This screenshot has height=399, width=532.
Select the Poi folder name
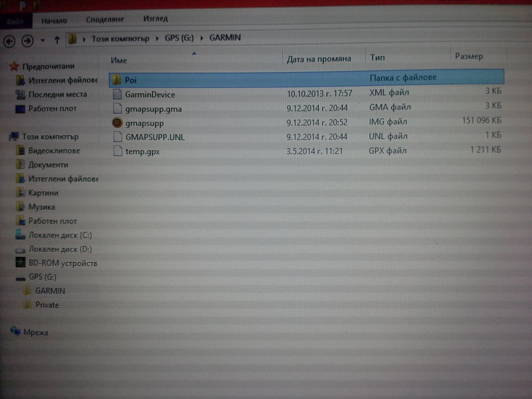(x=130, y=80)
